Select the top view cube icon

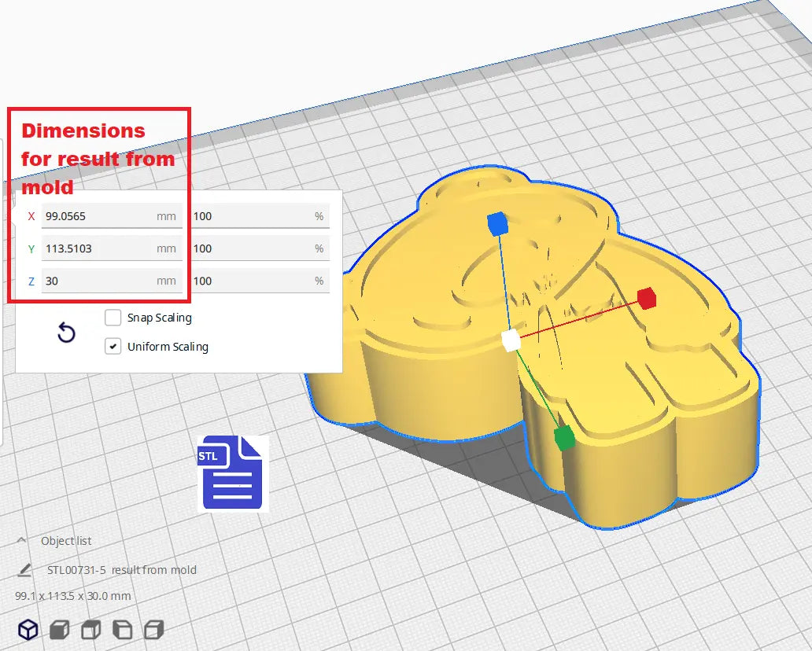point(91,630)
